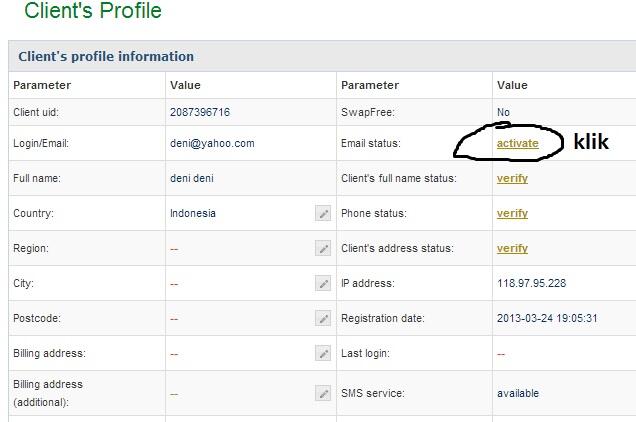Click the activate link for Email status

click(517, 143)
